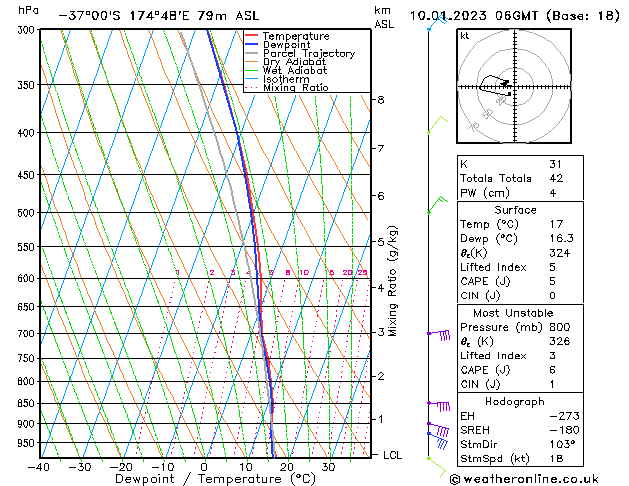Click the purple wind barb at 850 hPa
This screenshot has height=486, width=629.
[440, 405]
